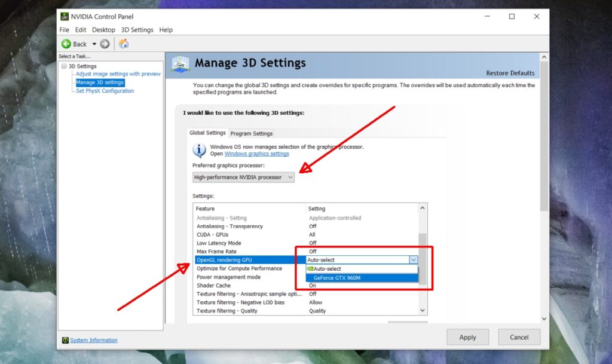Click the settings list scrollbar down arrow
This screenshot has width=612, height=364.
(x=423, y=310)
